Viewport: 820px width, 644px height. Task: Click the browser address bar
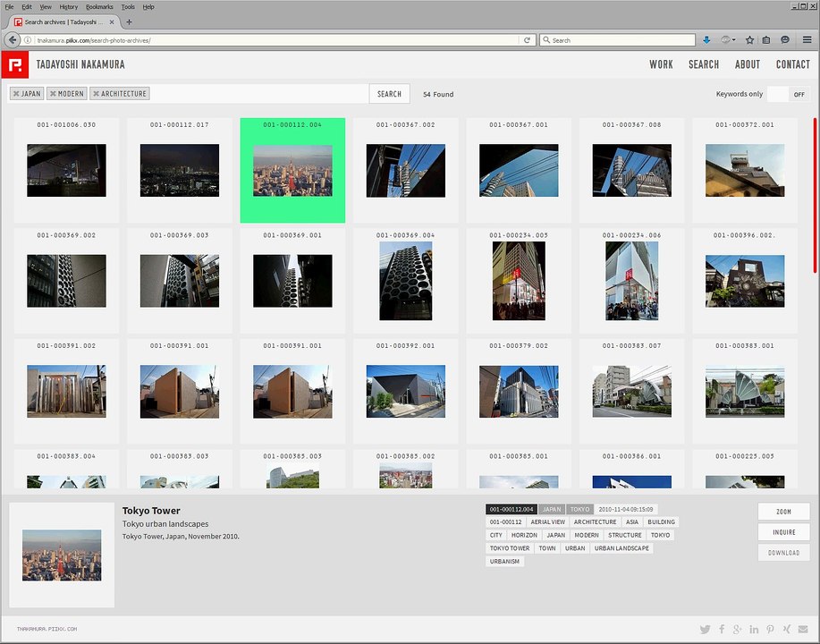tap(277, 40)
